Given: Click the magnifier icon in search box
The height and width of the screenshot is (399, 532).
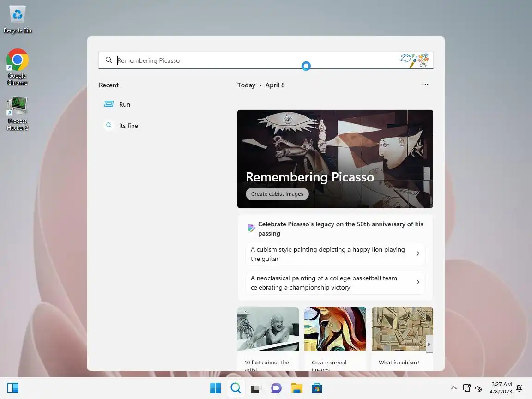Looking at the screenshot, I should point(109,60).
